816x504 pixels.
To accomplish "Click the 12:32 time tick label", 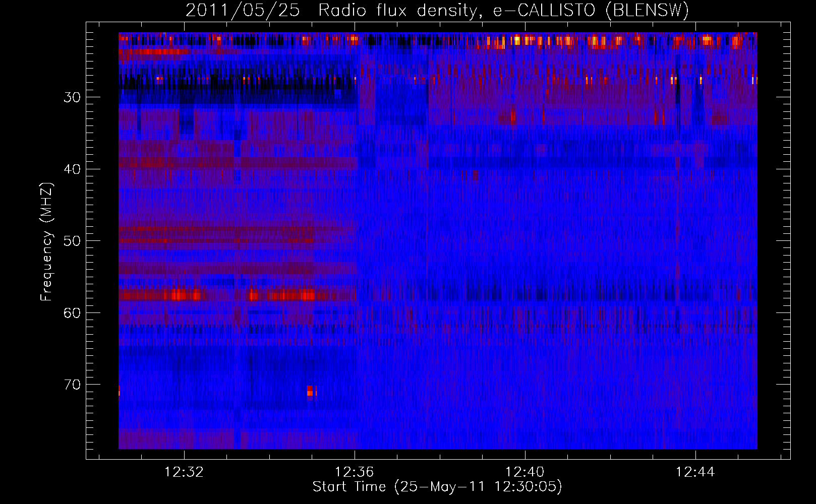I will [184, 472].
